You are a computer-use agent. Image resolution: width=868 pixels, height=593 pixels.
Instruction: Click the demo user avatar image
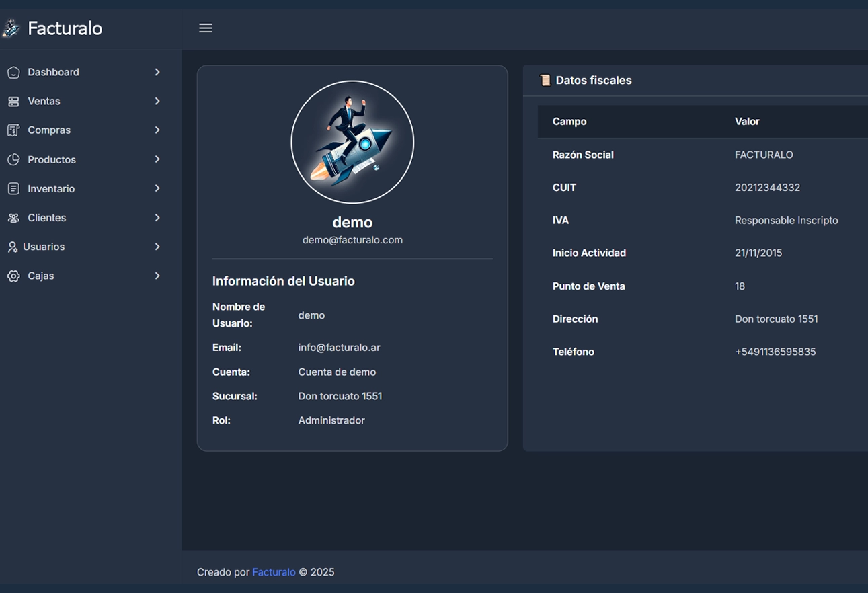(352, 142)
